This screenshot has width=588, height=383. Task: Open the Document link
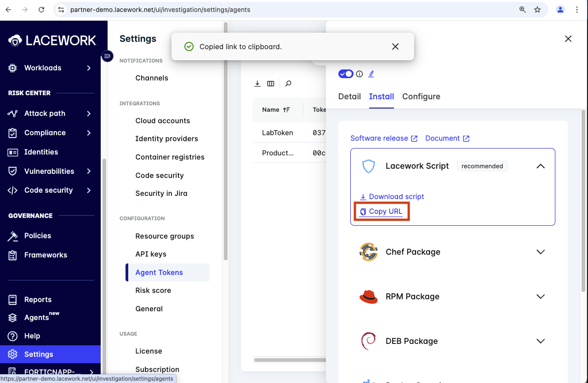pos(447,138)
